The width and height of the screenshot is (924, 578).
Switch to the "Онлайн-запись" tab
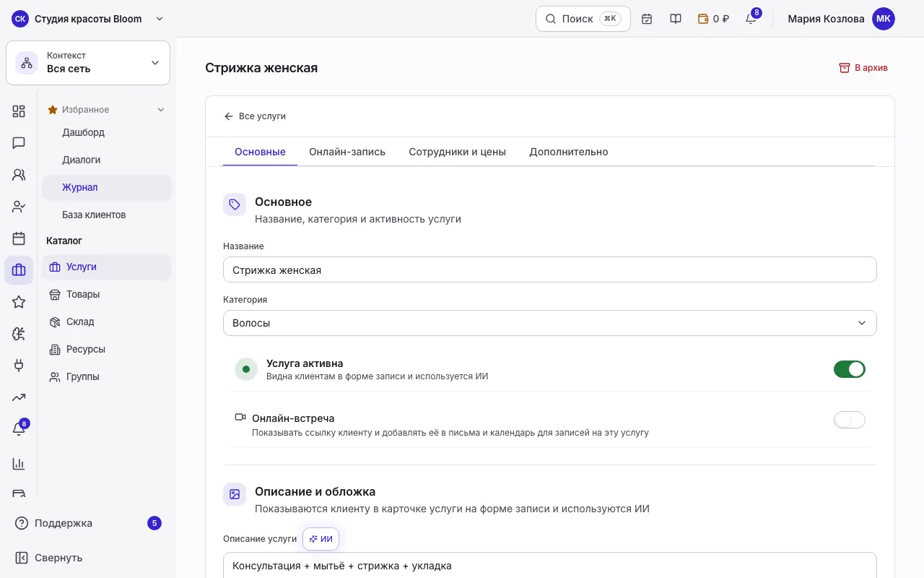coord(347,152)
